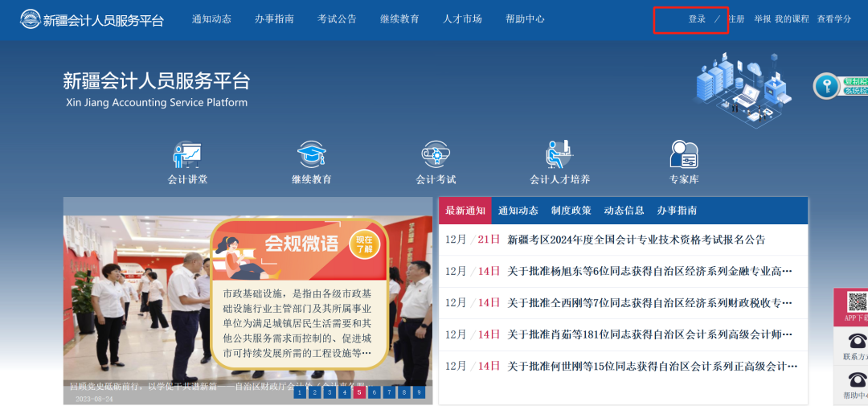
Task: Switch to the 动态信息 tab
Action: [x=624, y=211]
